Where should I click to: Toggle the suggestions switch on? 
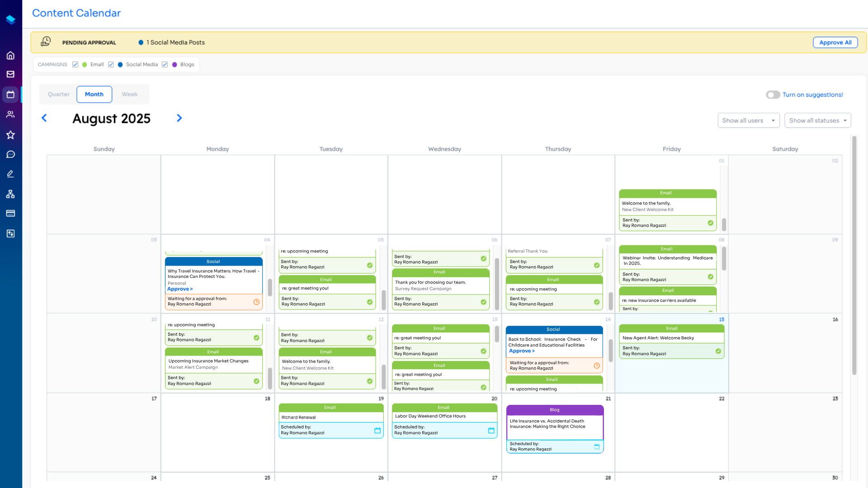coord(773,94)
